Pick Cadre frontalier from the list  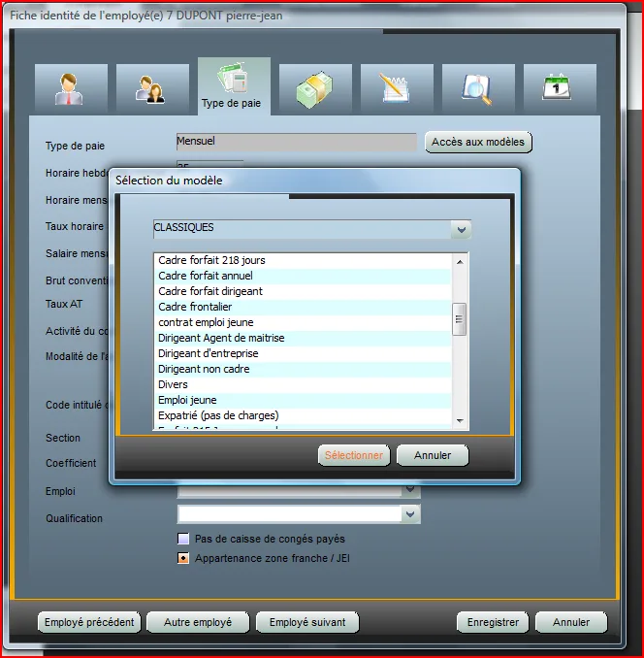point(303,308)
